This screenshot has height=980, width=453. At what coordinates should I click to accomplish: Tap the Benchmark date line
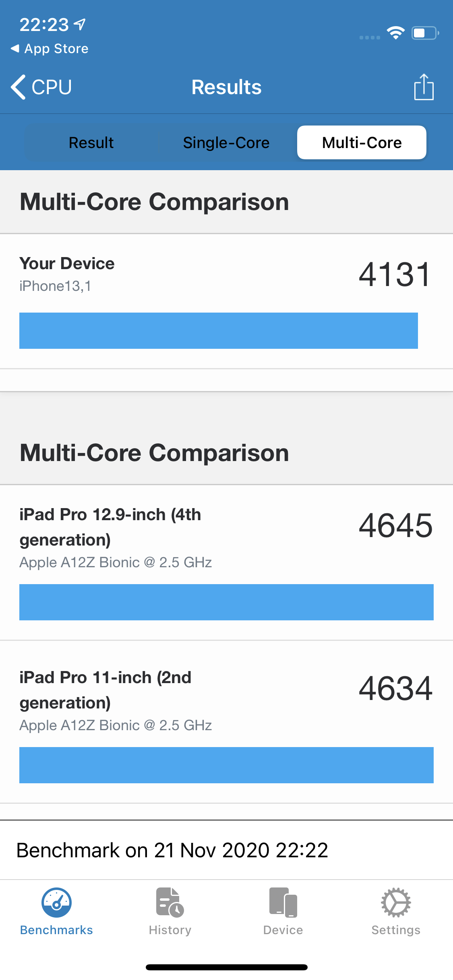pyautogui.click(x=172, y=850)
